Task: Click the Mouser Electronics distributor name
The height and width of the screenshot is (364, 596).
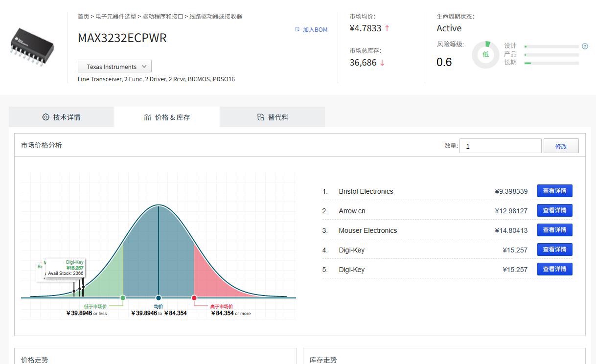Action: (x=368, y=230)
